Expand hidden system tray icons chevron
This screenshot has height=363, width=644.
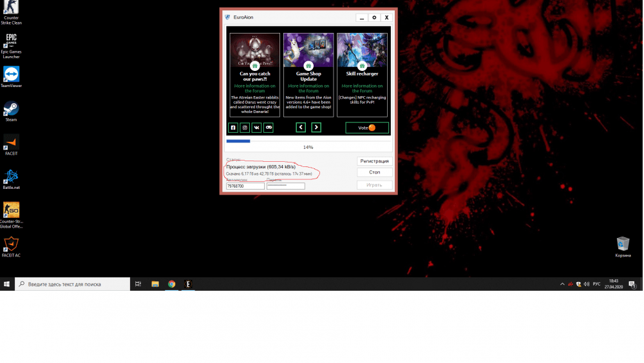(562, 284)
